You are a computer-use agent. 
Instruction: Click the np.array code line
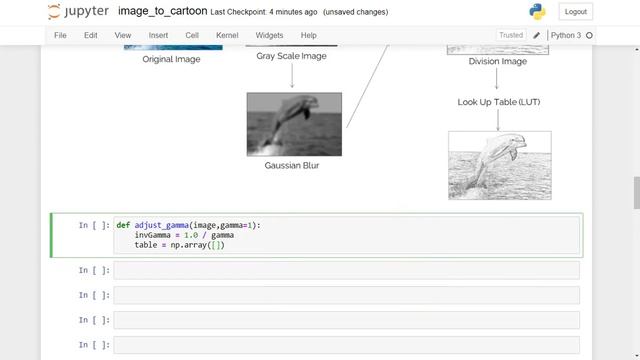point(180,245)
